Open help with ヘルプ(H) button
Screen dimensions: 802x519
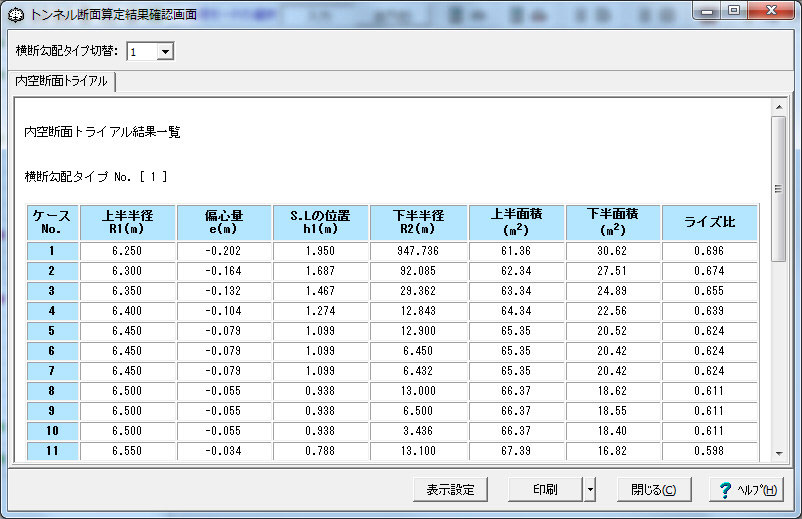tap(746, 489)
